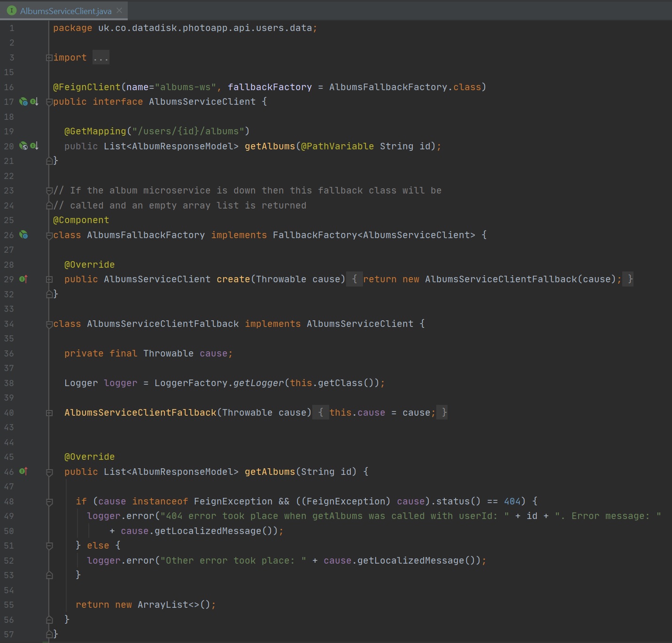Click Spring gutter icon on getAlbums line 20
This screenshot has height=643, width=672.
(23, 146)
